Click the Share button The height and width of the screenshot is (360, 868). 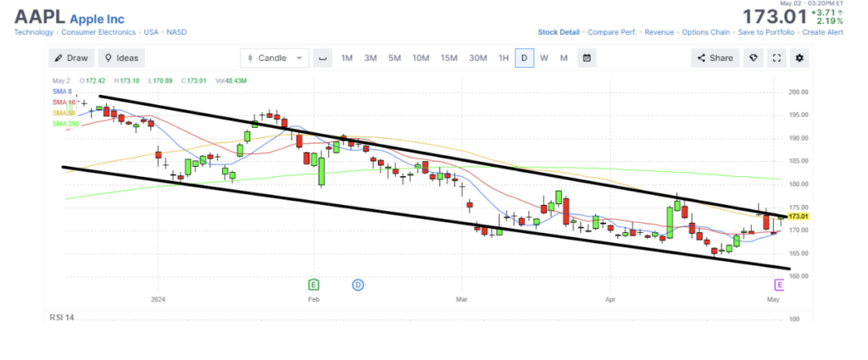click(x=715, y=58)
